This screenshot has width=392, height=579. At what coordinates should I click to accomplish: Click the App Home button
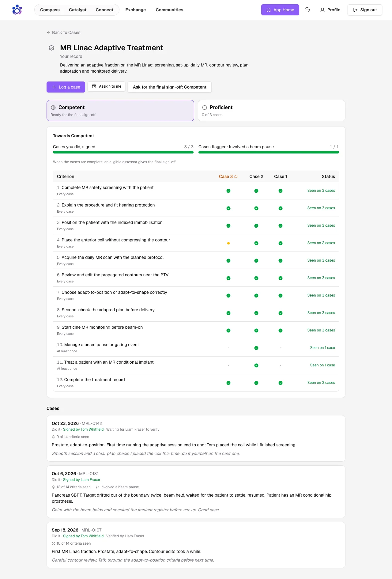click(280, 10)
